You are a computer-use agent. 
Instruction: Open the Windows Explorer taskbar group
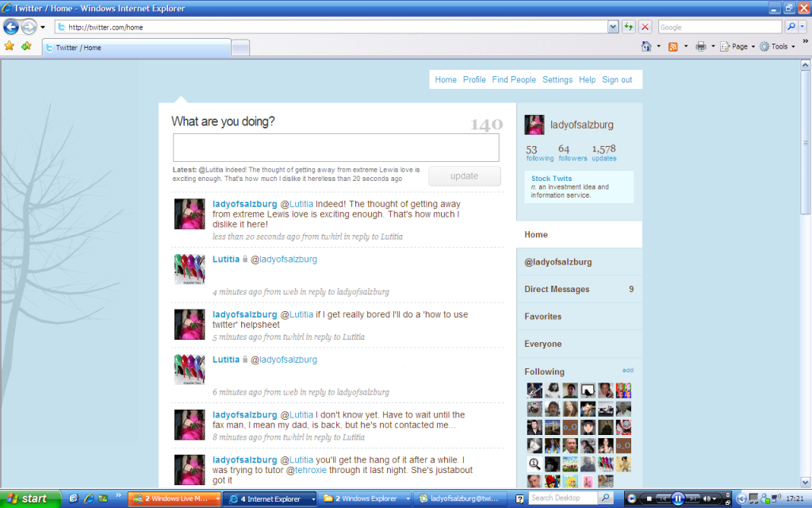(366, 498)
